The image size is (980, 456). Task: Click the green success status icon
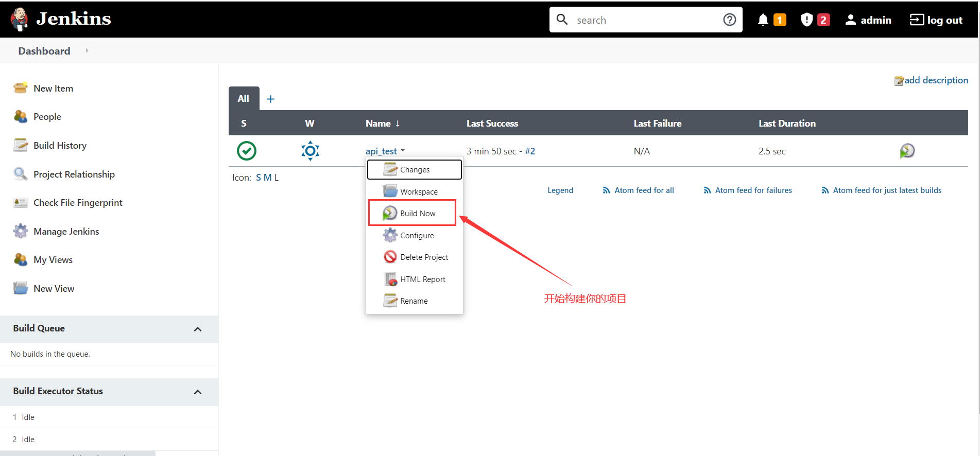tap(247, 151)
